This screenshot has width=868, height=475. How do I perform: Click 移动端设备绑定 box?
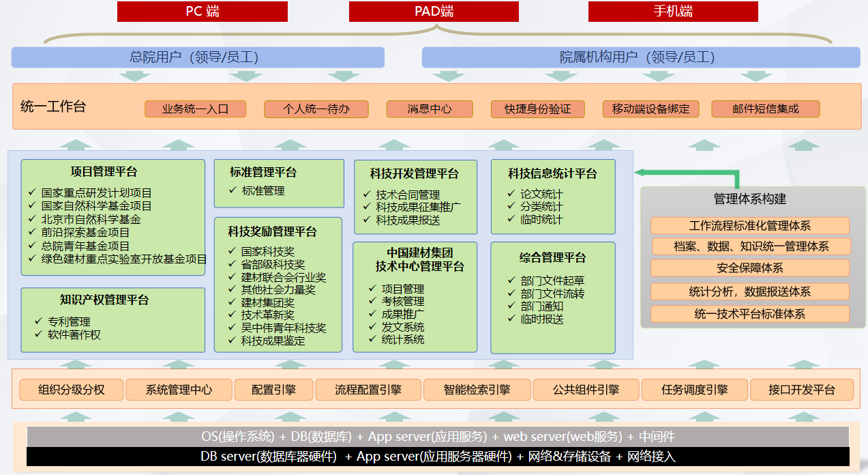651,109
